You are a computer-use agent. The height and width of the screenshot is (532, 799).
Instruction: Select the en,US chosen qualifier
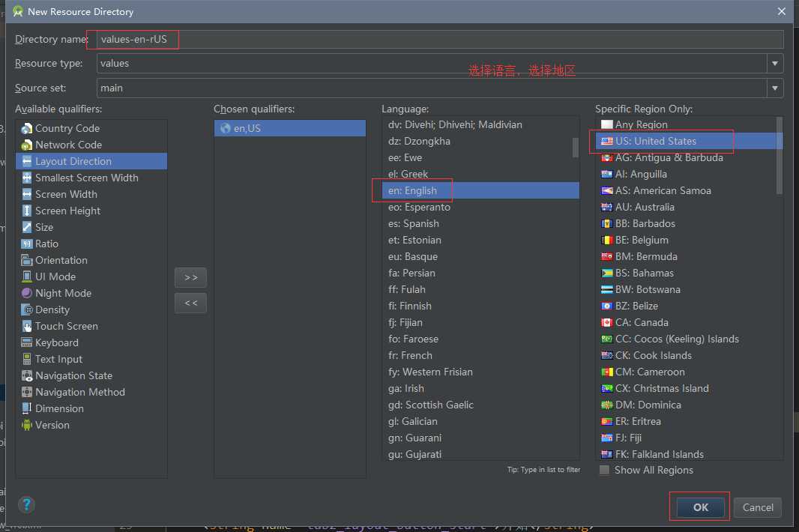(x=290, y=128)
